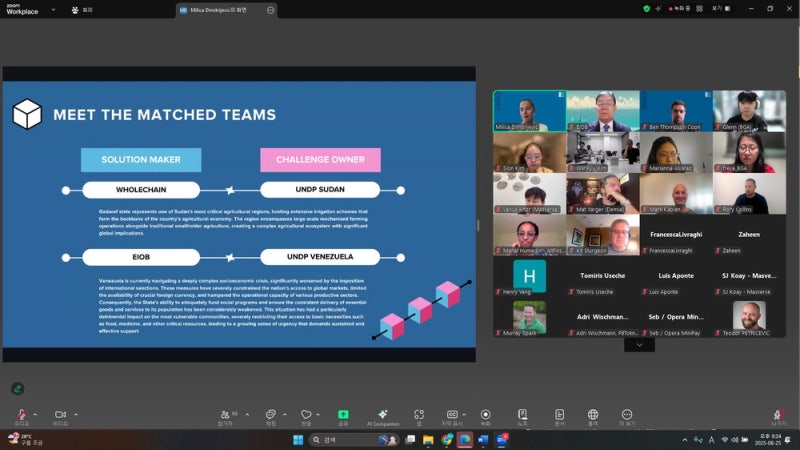Screen dimensions: 800x450
Task: Expand the chat options arrow
Action: coord(285,414)
